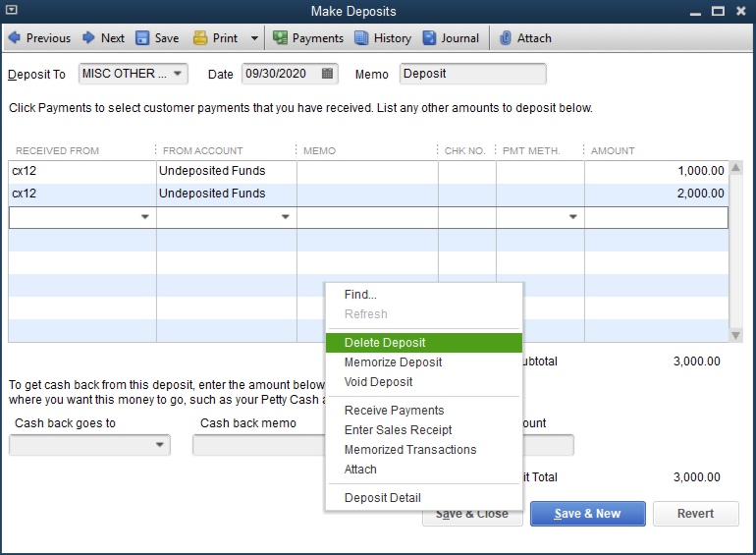The height and width of the screenshot is (555, 756).
Task: Click the FROM ACCOUNT column header
Action: [203, 151]
